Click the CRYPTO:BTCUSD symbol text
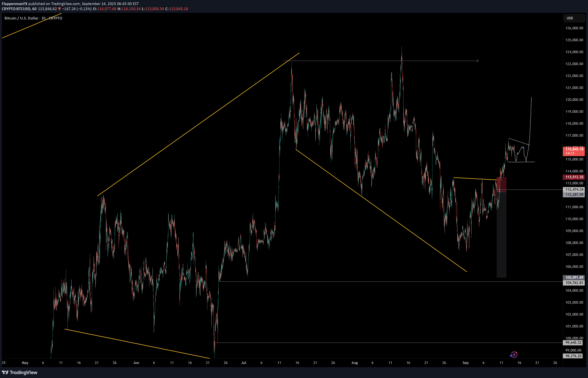588x378 pixels. (16, 9)
